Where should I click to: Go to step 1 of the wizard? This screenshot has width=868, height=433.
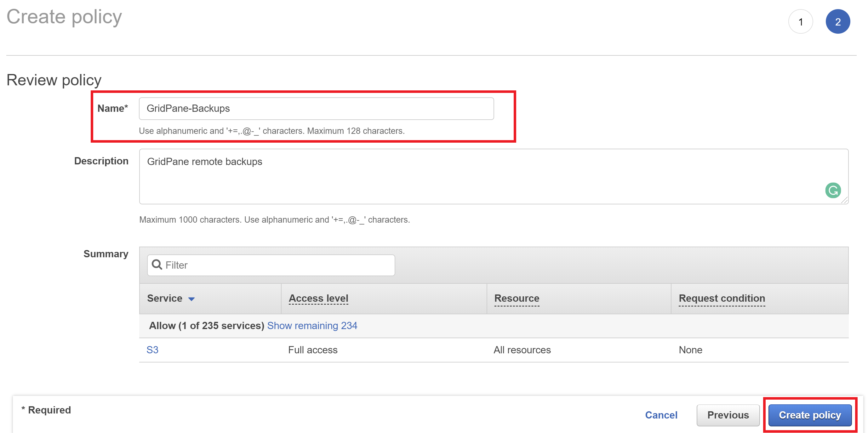[x=801, y=21]
